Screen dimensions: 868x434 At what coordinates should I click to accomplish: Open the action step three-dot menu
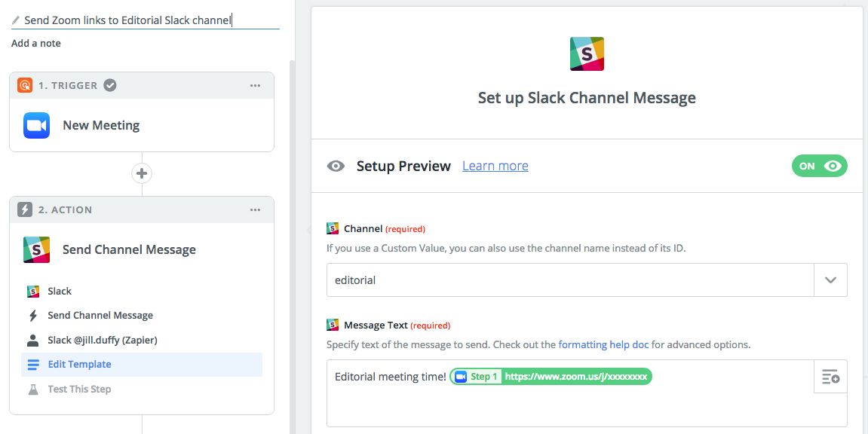click(x=255, y=209)
